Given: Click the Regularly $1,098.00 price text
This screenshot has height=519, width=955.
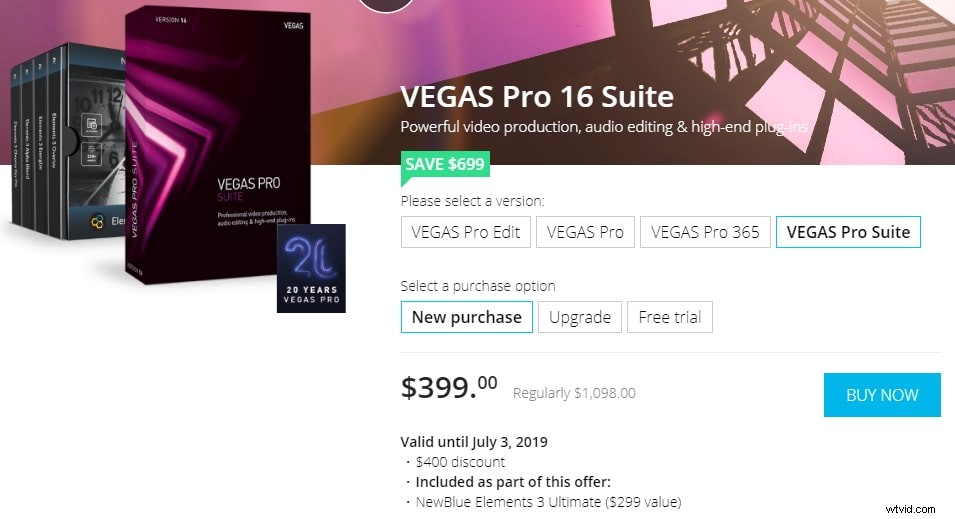Looking at the screenshot, I should pos(574,393).
